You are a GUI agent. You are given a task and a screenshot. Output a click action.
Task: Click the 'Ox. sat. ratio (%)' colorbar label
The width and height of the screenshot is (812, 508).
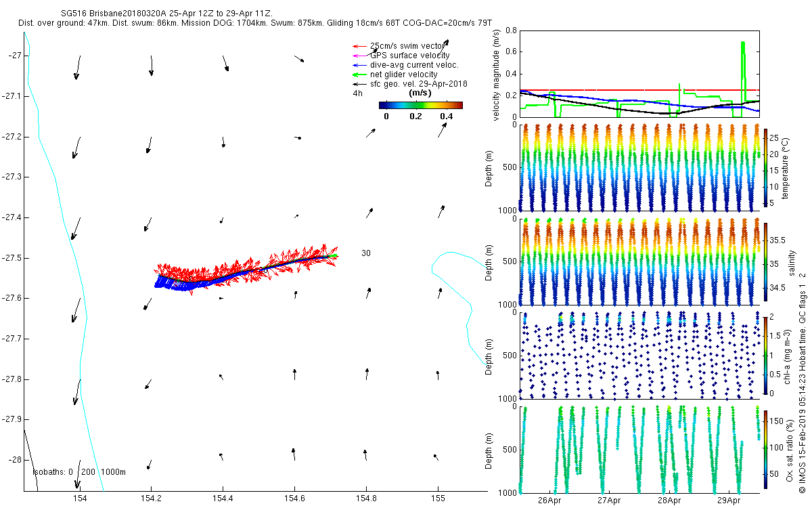pyautogui.click(x=790, y=449)
